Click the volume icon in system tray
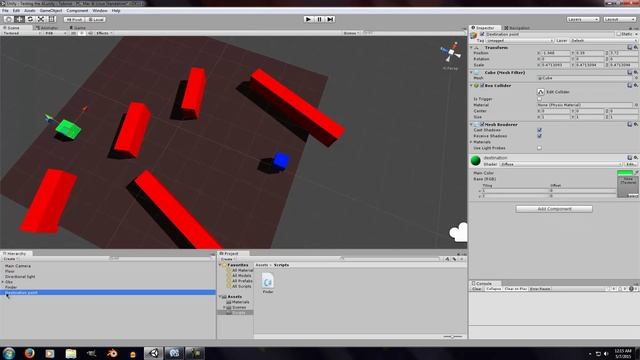Viewport: 640px width, 360px height. point(607,353)
